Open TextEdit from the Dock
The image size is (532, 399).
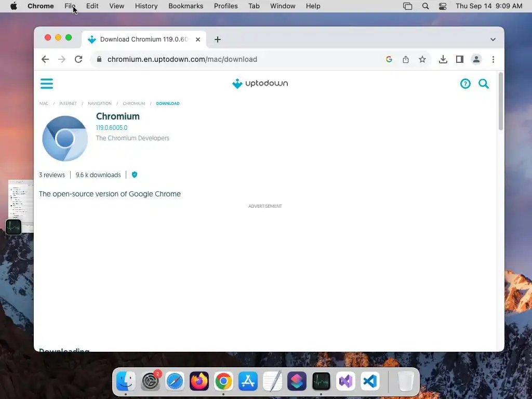272,381
